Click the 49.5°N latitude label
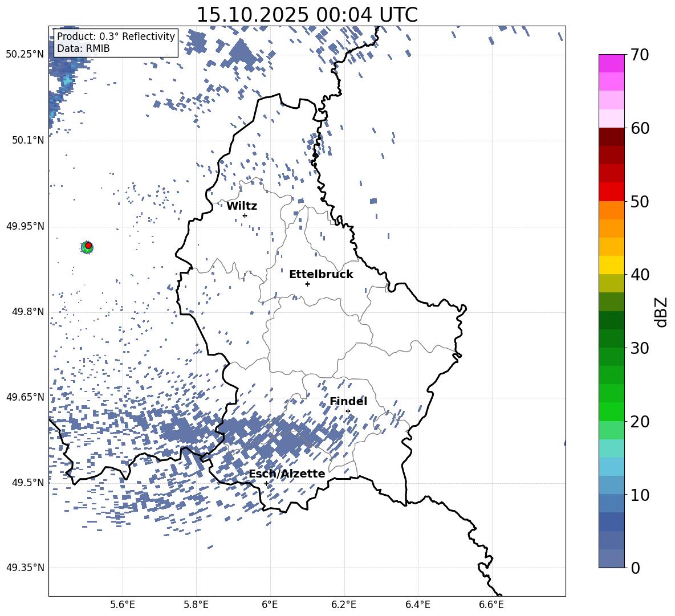 pos(28,483)
